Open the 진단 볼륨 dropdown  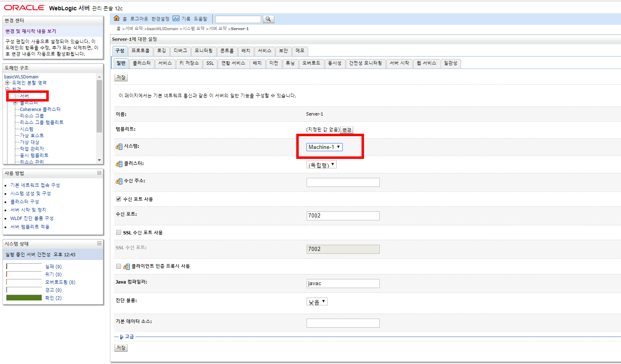coord(317,302)
